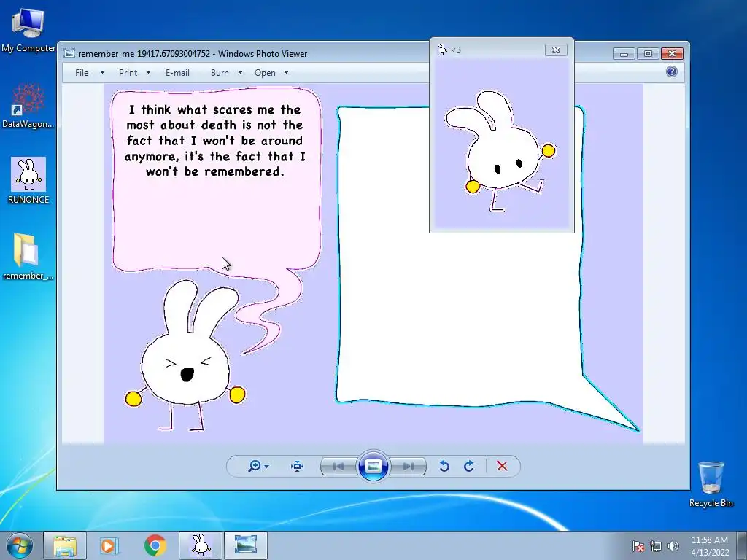Open the zoom magnifier control
Screen dimensions: 747x560
(x=255, y=466)
